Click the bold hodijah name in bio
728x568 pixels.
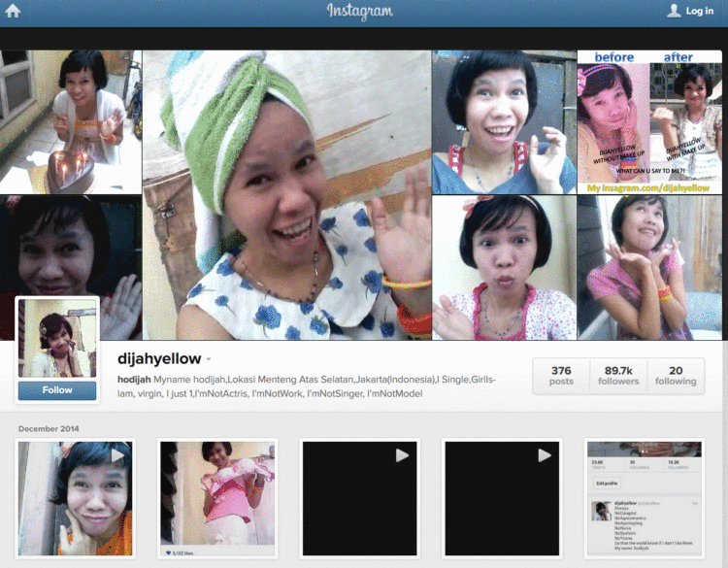tap(134, 380)
